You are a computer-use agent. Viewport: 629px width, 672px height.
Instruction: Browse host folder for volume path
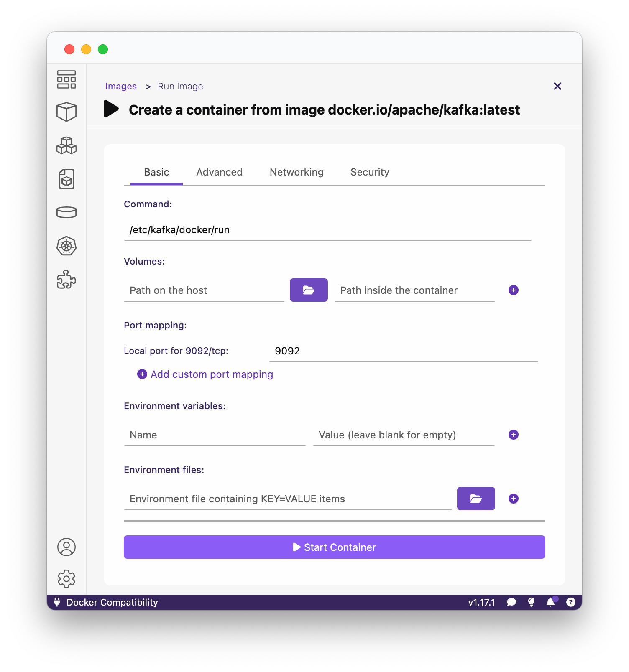tap(309, 290)
